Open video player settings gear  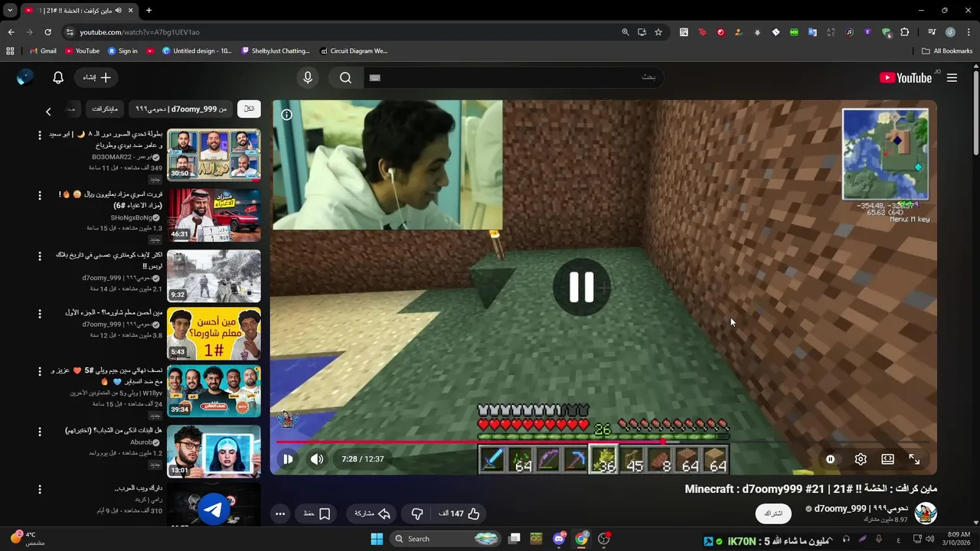pos(861,459)
